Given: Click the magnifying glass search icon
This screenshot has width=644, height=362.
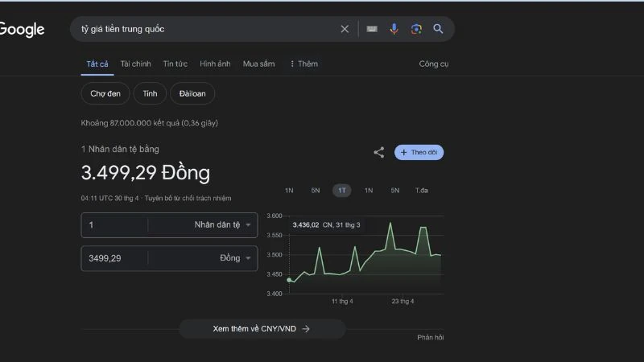Looking at the screenshot, I should tap(439, 29).
